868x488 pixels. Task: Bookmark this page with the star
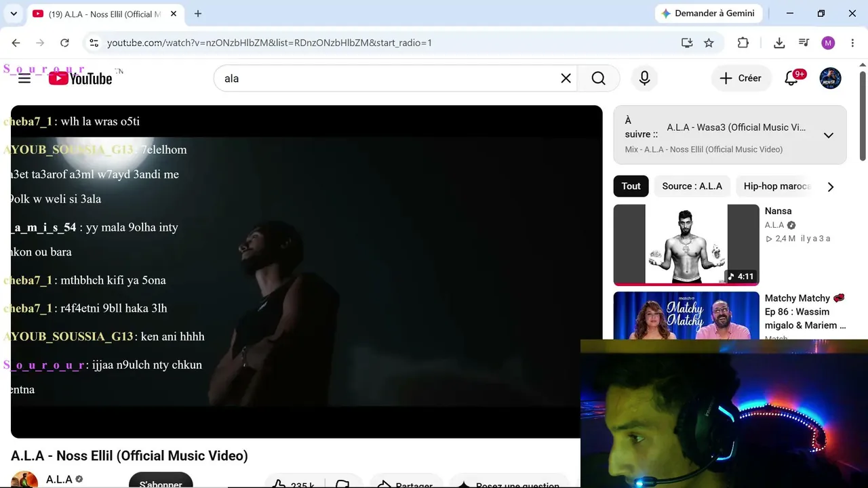coord(709,43)
